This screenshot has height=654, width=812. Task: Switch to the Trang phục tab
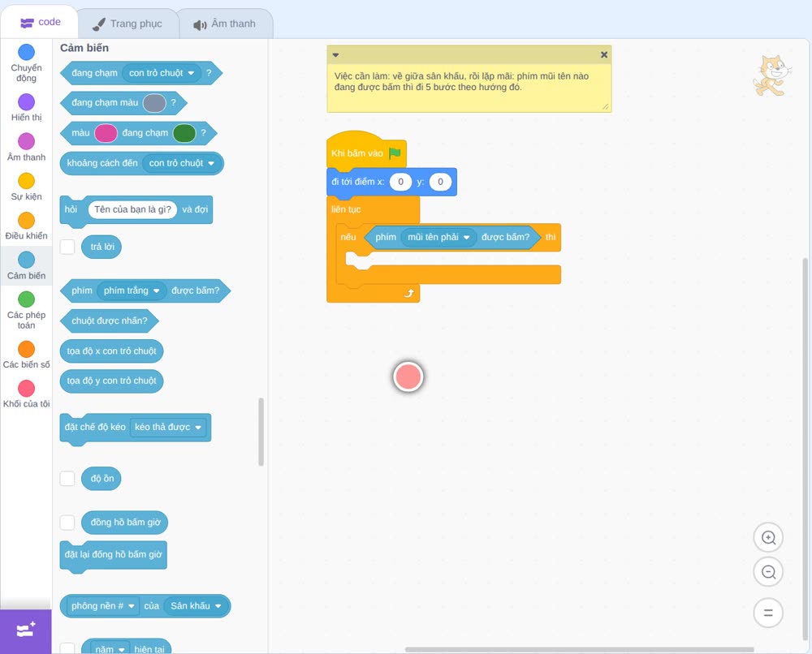pos(127,24)
